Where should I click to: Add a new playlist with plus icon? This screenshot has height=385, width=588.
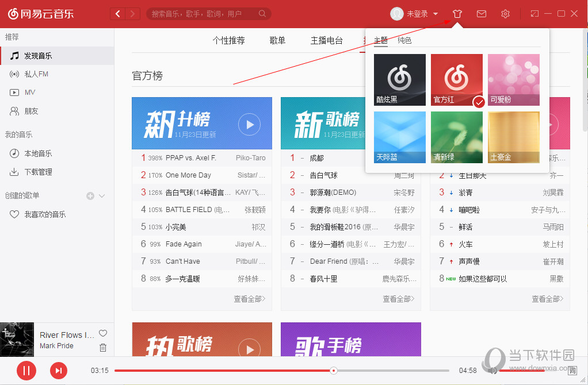pos(90,196)
